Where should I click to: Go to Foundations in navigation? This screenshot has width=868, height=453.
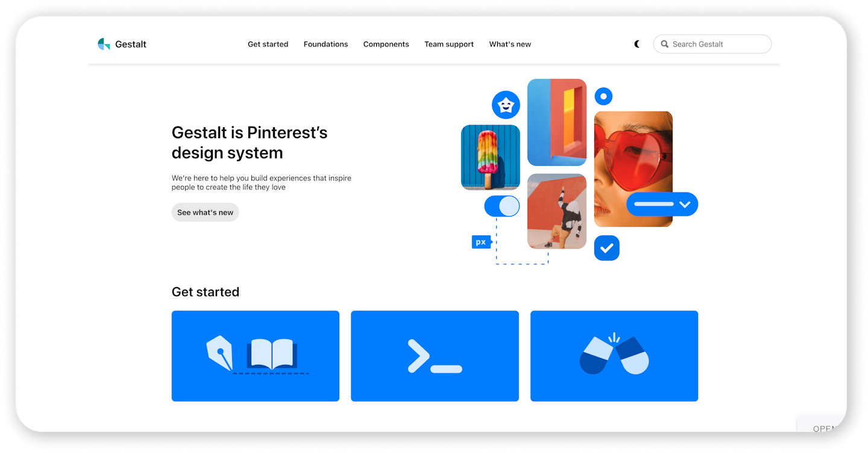[x=325, y=44]
